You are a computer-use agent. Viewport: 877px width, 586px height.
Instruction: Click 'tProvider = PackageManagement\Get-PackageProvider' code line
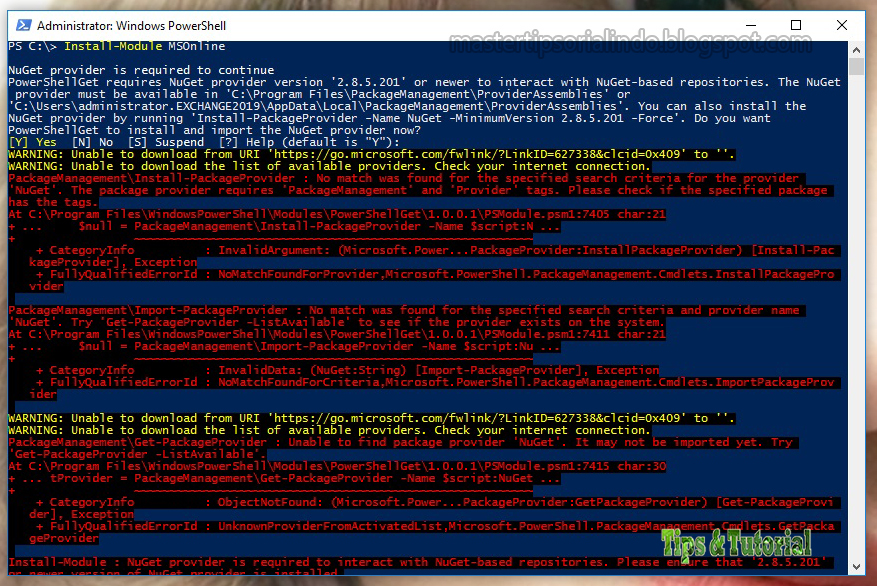click(x=284, y=478)
